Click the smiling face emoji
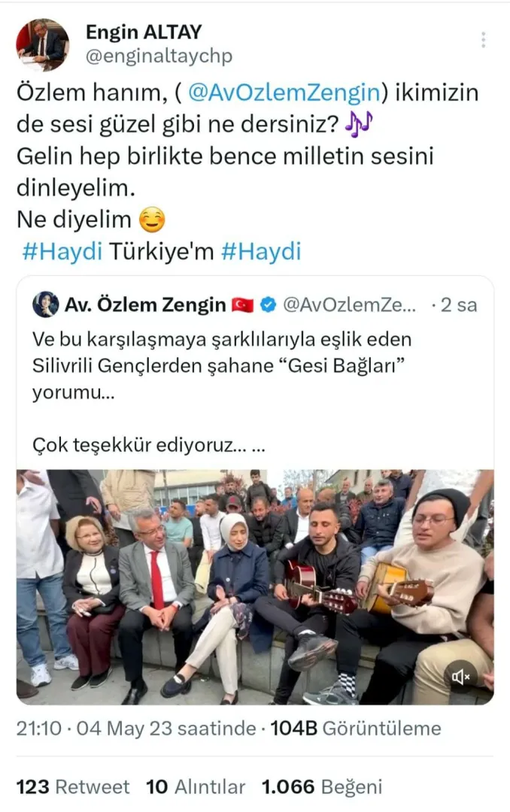This screenshot has width=510, height=812. [152, 220]
